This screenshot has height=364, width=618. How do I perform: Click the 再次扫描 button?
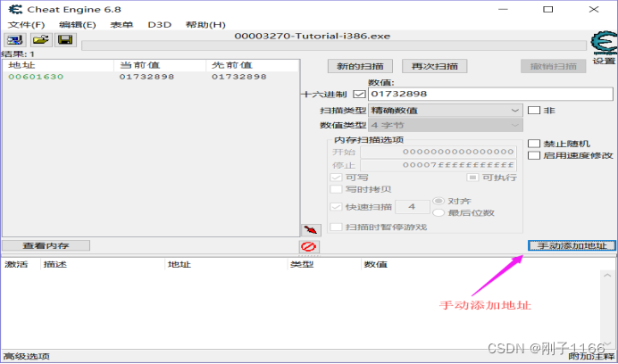[x=434, y=66]
